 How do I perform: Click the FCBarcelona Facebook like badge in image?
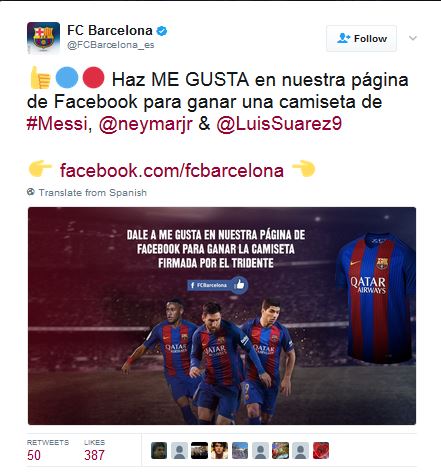point(218,285)
